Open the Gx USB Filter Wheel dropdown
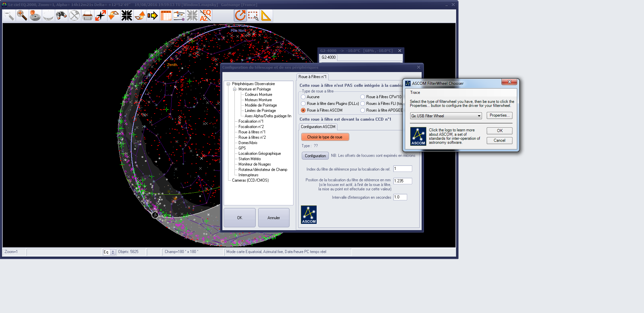The image size is (644, 313). [479, 116]
